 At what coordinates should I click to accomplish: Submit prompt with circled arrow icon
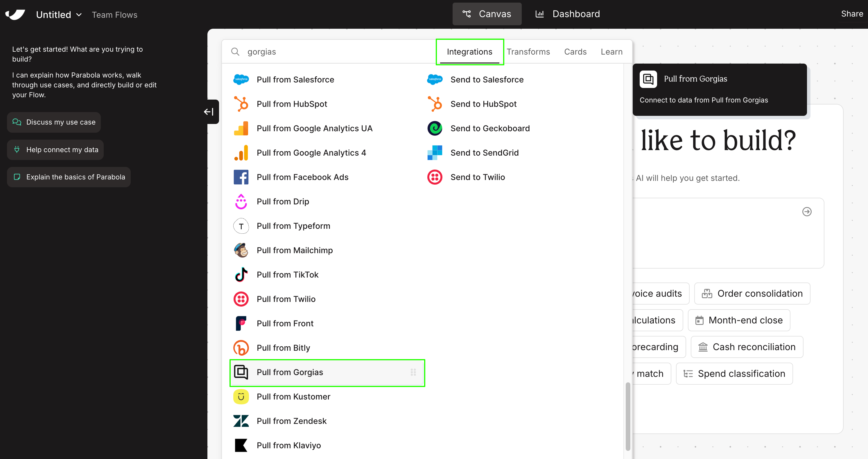pyautogui.click(x=807, y=212)
